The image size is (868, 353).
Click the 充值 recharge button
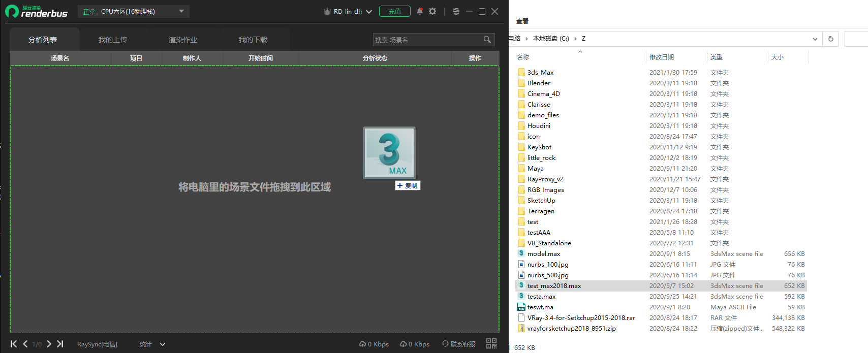(395, 11)
